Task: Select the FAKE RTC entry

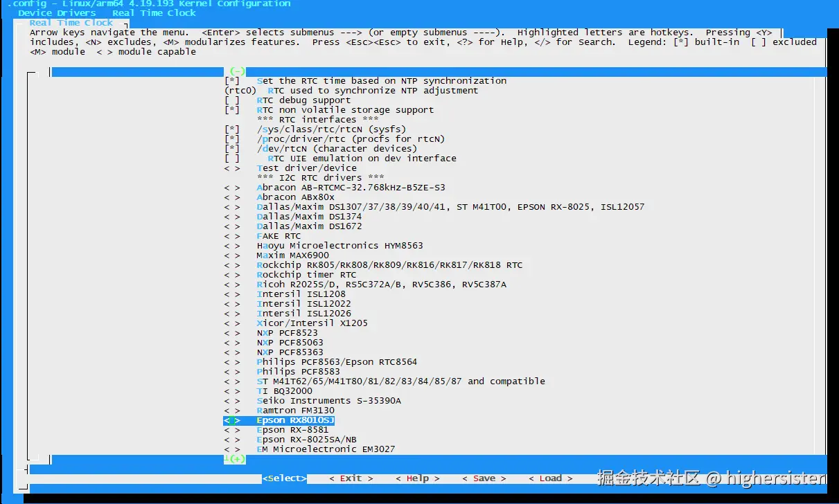Action: (x=279, y=236)
